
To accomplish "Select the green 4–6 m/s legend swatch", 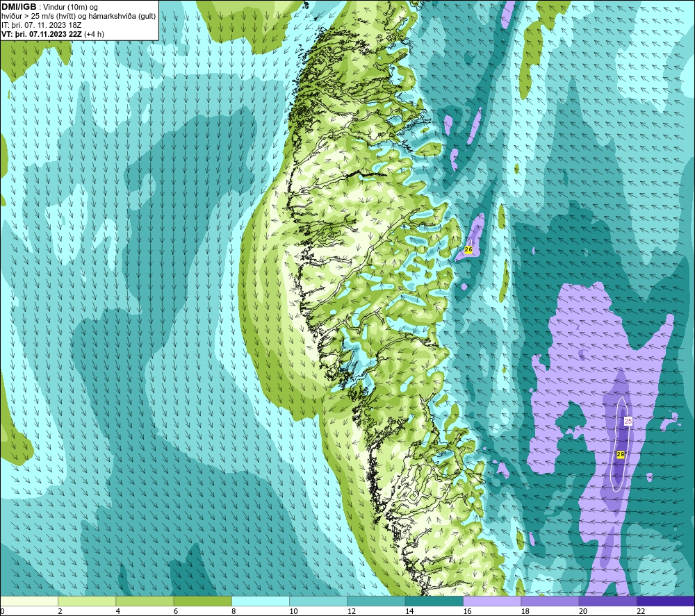I will click(x=145, y=601).
